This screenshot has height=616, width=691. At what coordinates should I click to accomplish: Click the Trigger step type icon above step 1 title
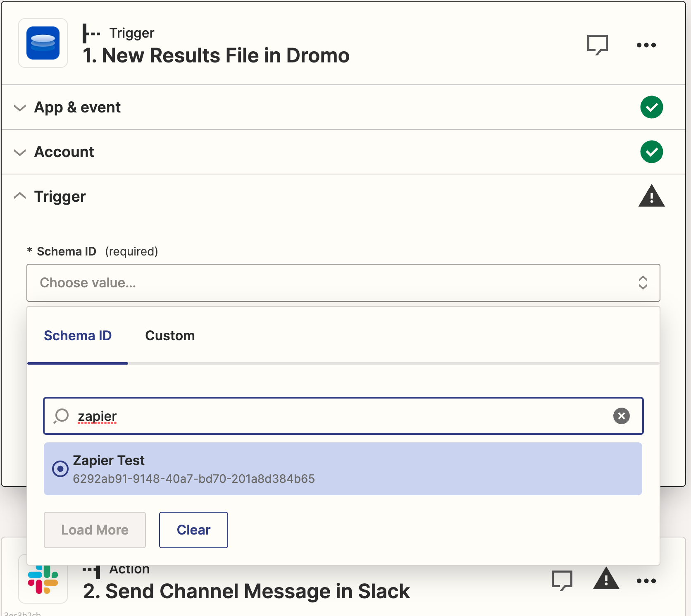91,33
